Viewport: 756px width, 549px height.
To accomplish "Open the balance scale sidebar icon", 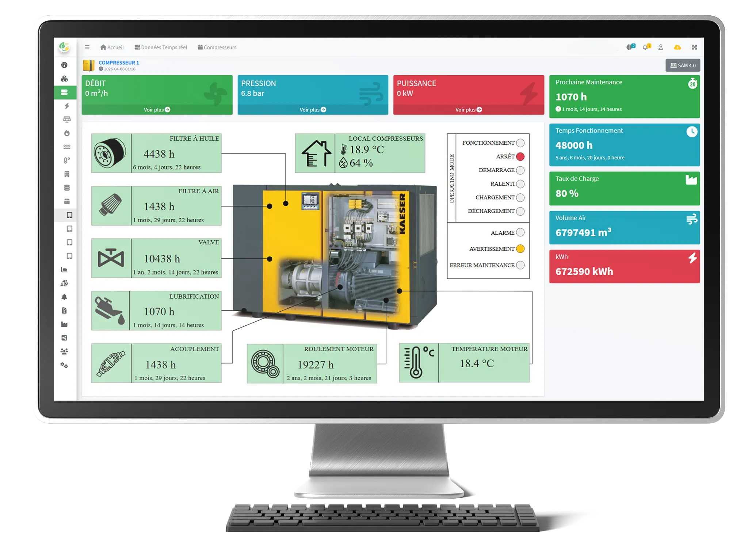I will point(64,283).
